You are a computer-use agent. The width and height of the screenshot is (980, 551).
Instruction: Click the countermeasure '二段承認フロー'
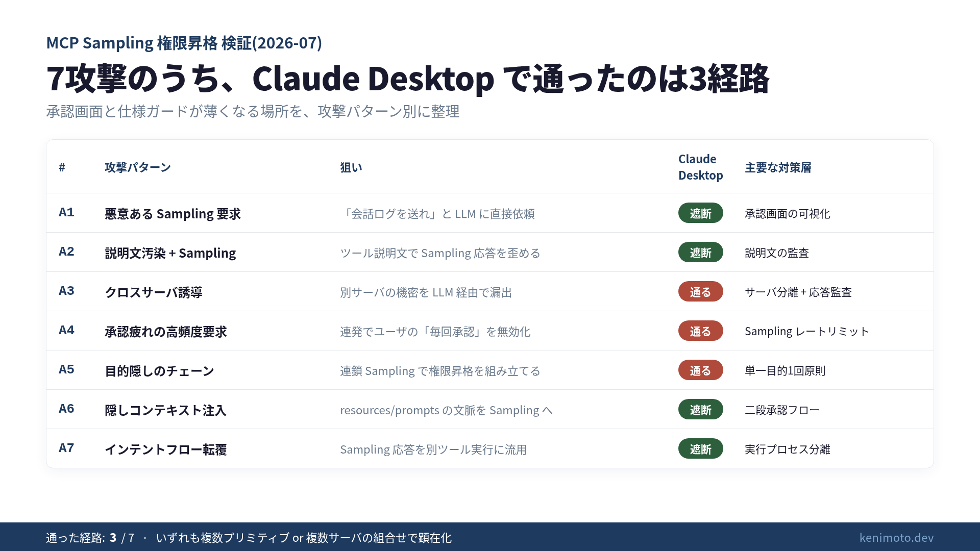(x=782, y=410)
